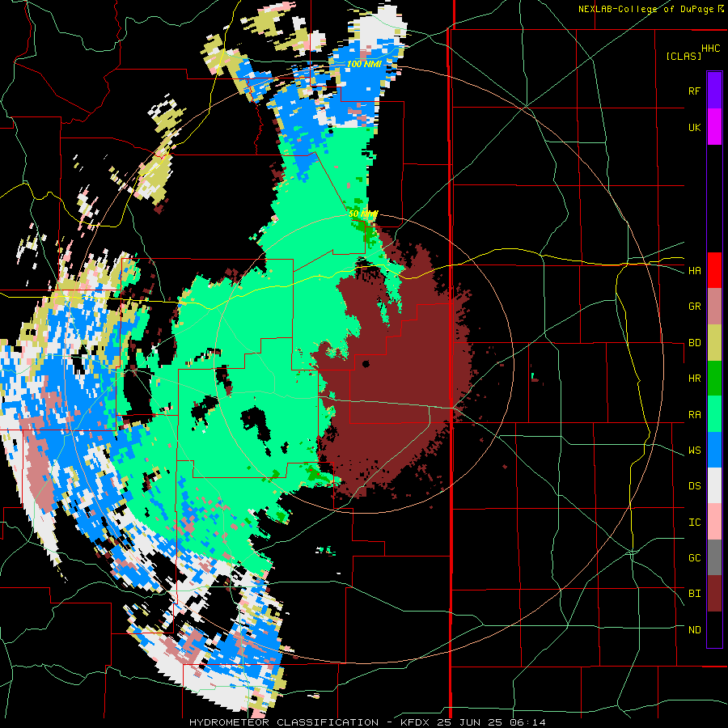The width and height of the screenshot is (728, 728).
Task: Click the RA bright green legend swatch
Action: [714, 414]
